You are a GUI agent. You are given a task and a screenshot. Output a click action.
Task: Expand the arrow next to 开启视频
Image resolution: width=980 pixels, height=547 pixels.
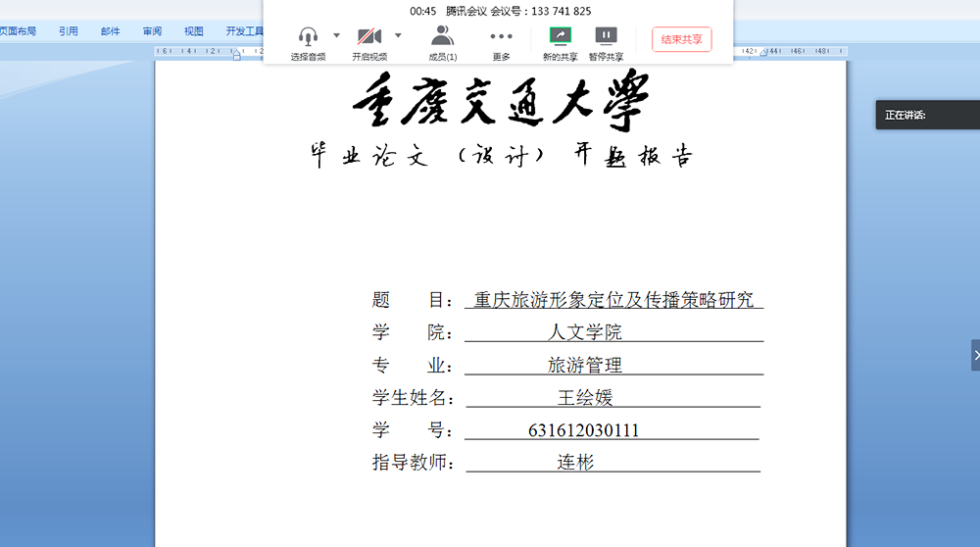[x=398, y=35]
